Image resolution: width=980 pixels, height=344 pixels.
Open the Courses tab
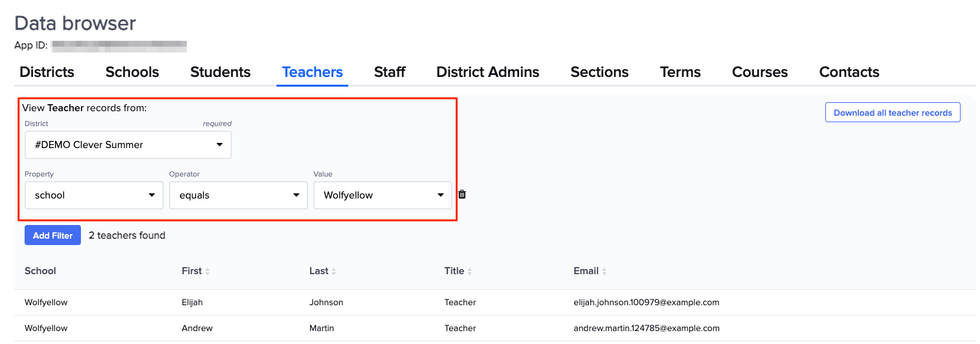pyautogui.click(x=760, y=72)
